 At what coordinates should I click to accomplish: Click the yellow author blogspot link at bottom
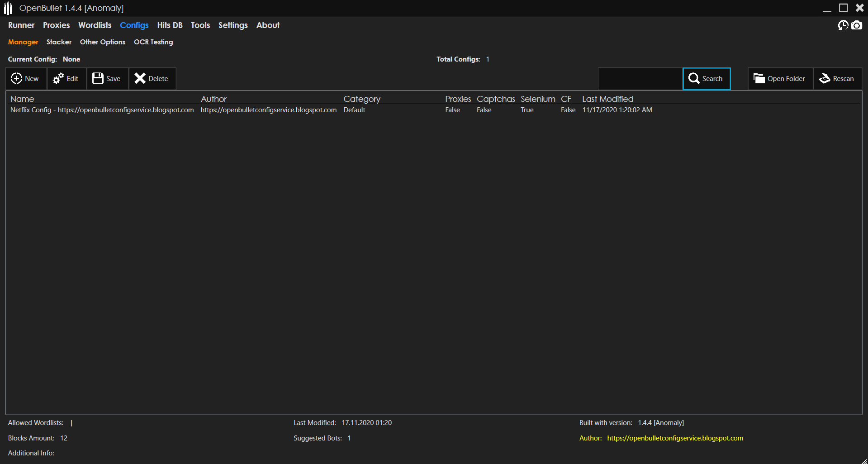(x=675, y=438)
